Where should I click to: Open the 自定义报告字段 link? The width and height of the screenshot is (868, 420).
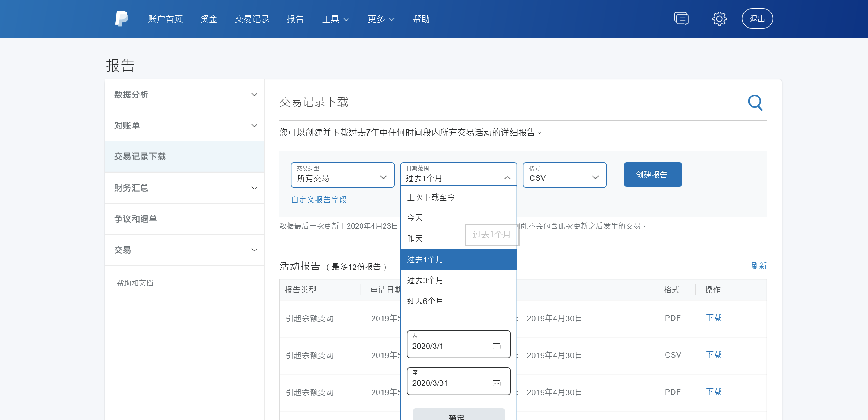318,200
